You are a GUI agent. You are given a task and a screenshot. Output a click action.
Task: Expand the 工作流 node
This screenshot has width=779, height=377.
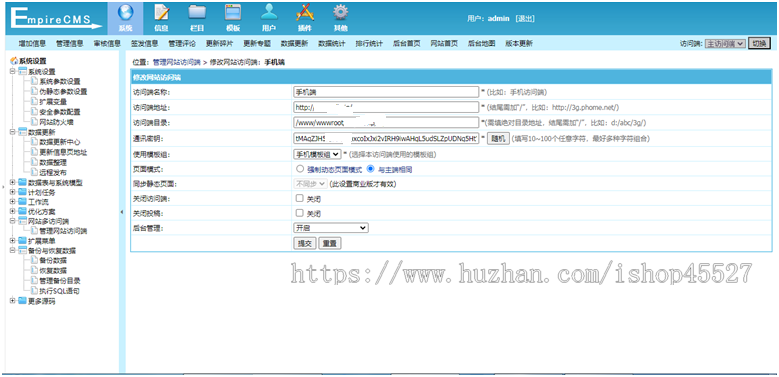click(12, 202)
